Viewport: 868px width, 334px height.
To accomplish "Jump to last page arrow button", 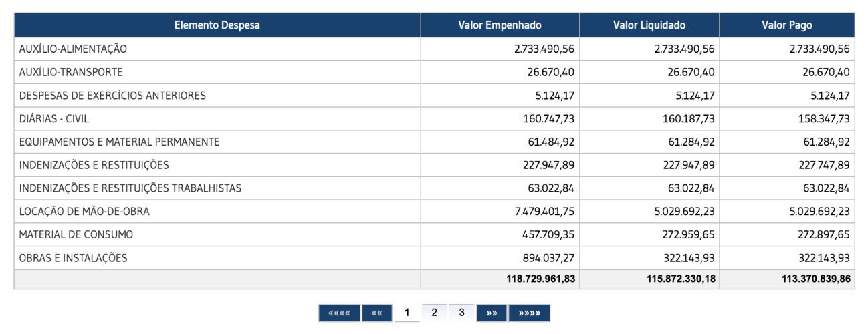I will tap(529, 313).
